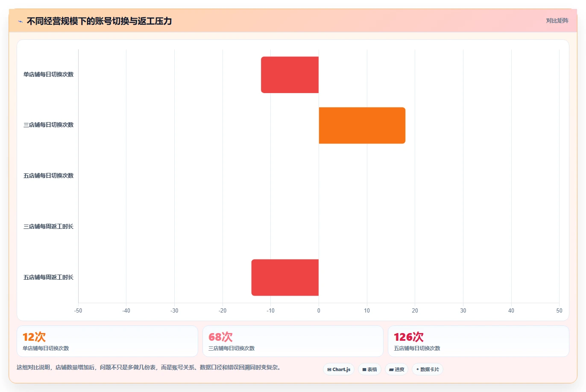
Task: Click the 0 tick on the x-axis
Action: pyautogui.click(x=319, y=310)
